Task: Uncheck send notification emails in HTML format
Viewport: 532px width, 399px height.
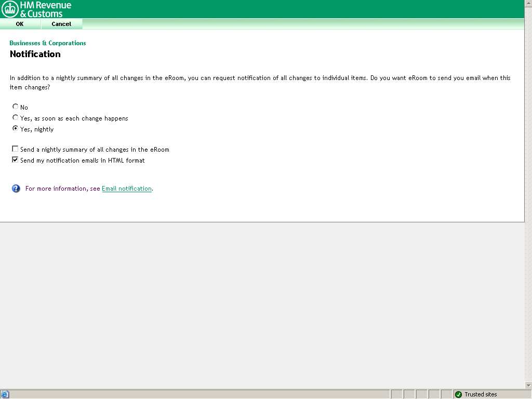Action: click(x=15, y=160)
